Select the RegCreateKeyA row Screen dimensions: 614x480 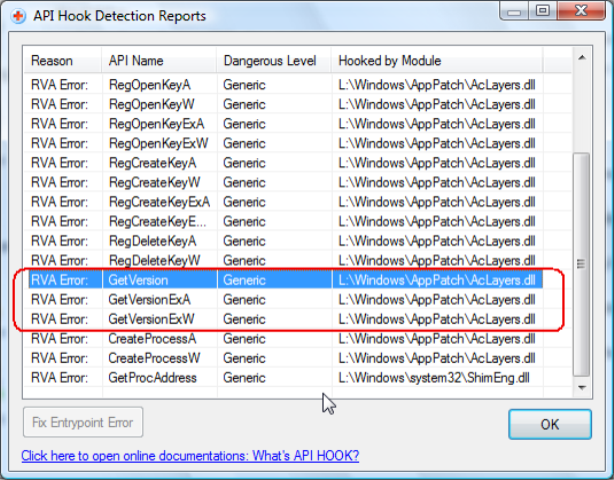tap(284, 163)
